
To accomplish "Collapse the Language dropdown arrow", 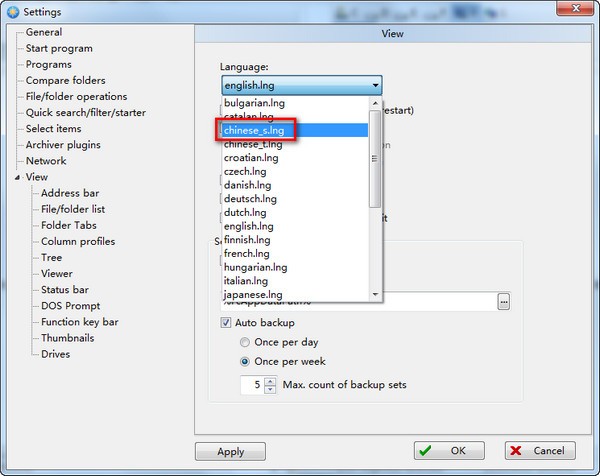I will pyautogui.click(x=374, y=87).
